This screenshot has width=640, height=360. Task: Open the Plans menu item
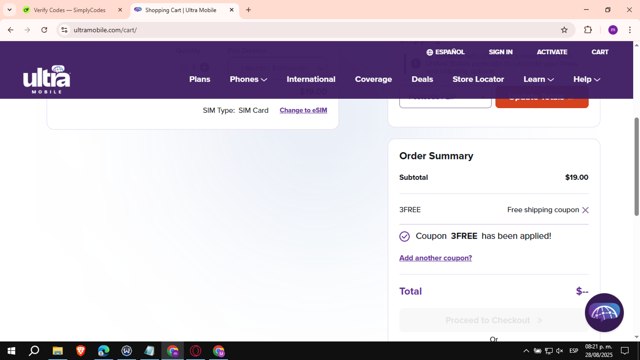pos(200,79)
